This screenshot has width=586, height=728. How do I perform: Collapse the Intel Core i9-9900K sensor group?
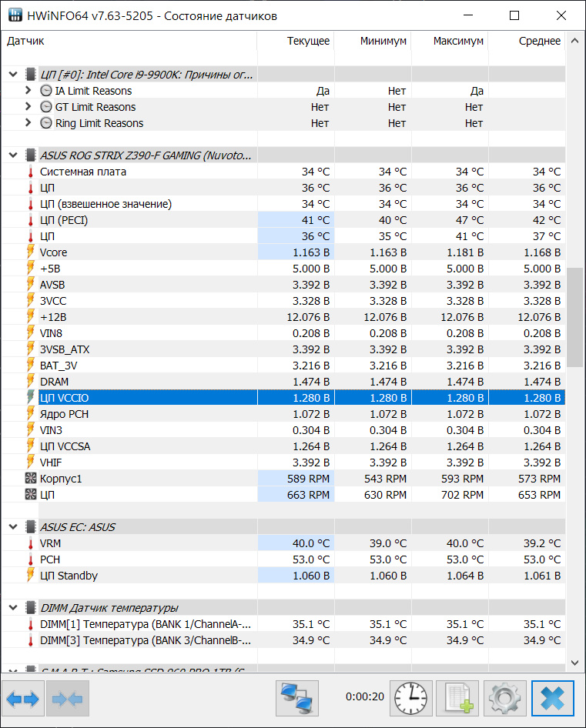point(13,75)
